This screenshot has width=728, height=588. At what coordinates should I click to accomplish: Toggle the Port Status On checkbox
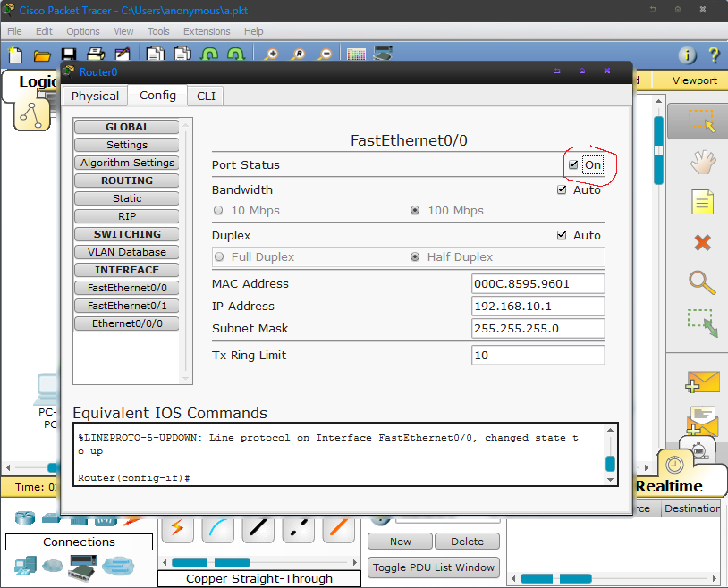[573, 164]
